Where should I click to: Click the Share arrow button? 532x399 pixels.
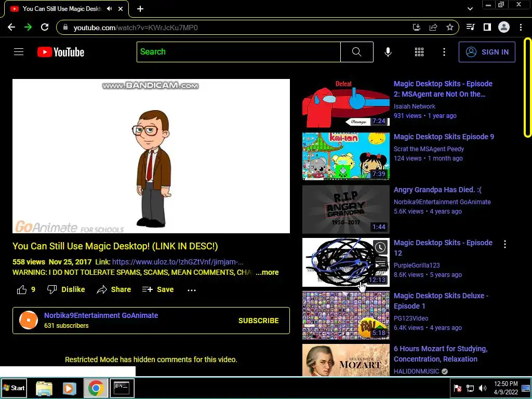click(x=114, y=289)
